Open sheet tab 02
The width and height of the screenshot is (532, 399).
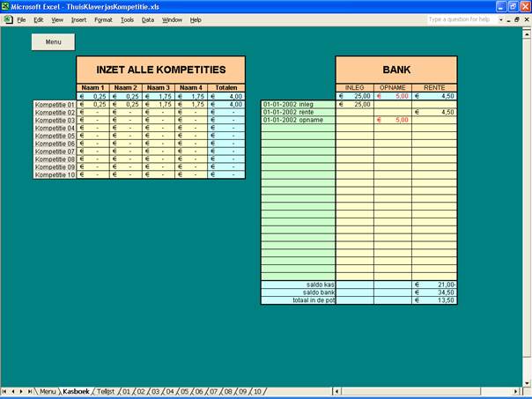tap(141, 392)
